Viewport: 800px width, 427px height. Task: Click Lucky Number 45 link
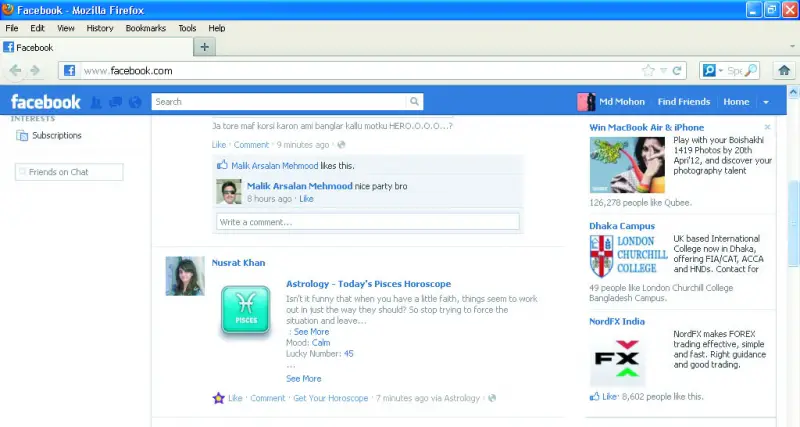tap(348, 354)
